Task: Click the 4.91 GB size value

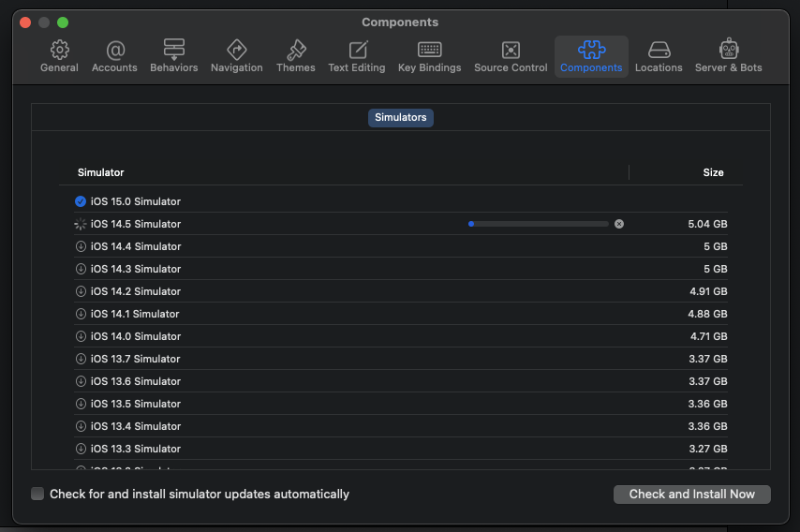Action: [708, 291]
